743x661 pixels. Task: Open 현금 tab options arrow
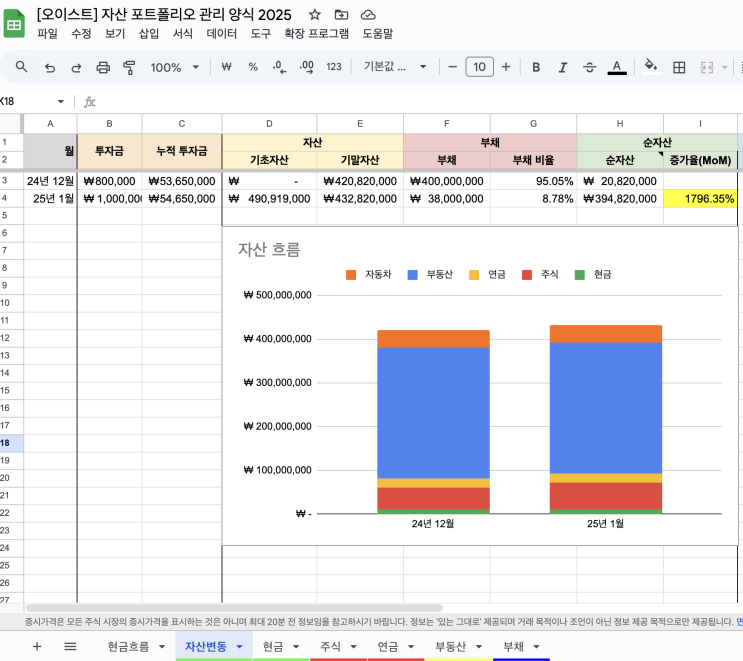tap(296, 647)
